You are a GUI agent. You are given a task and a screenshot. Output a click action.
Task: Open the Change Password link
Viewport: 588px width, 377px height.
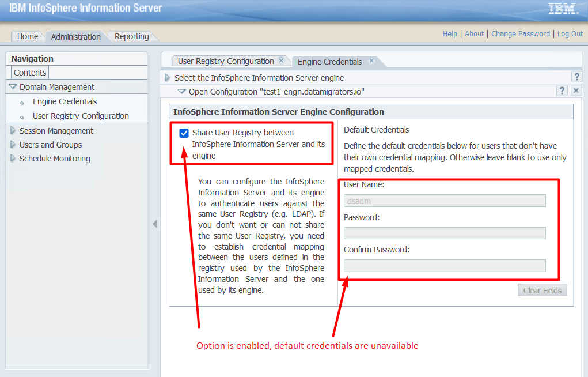521,34
